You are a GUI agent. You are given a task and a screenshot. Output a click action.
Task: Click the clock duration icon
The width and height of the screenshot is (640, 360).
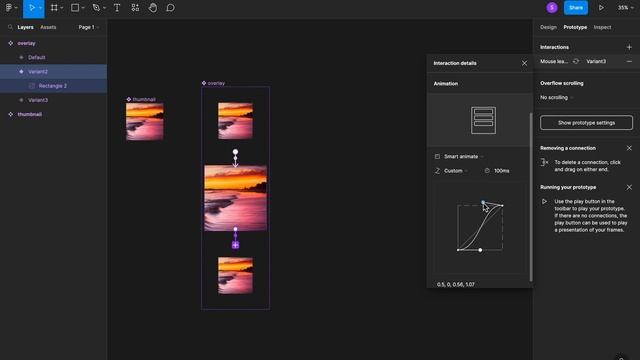(x=487, y=171)
